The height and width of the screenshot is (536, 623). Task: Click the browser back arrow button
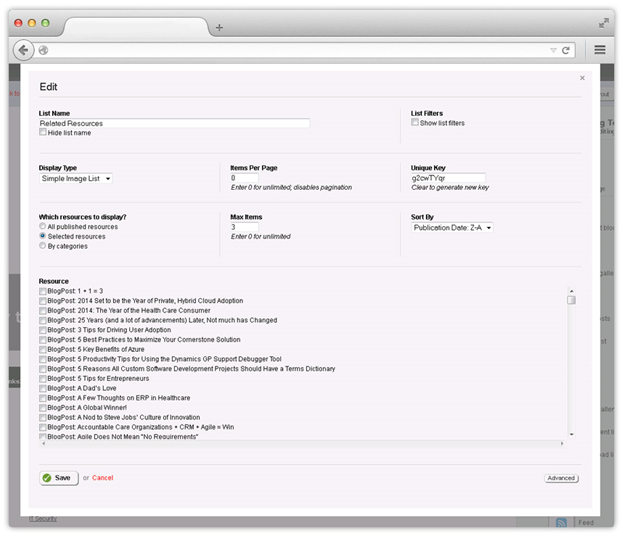pyautogui.click(x=23, y=49)
